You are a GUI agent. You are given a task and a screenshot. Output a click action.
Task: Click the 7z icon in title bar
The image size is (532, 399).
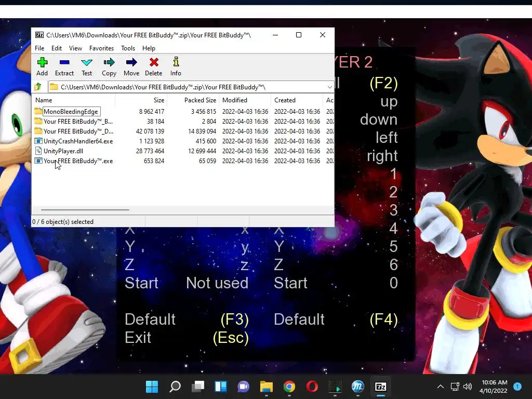[39, 35]
